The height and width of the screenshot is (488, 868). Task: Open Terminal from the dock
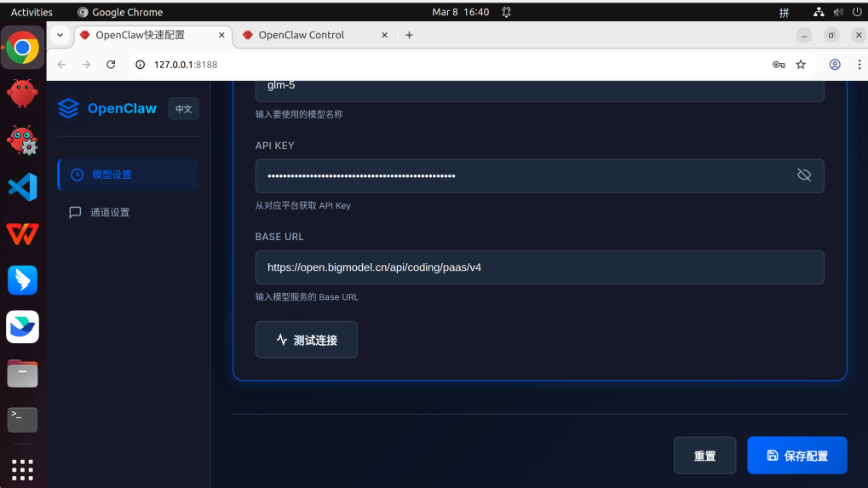tap(23, 419)
